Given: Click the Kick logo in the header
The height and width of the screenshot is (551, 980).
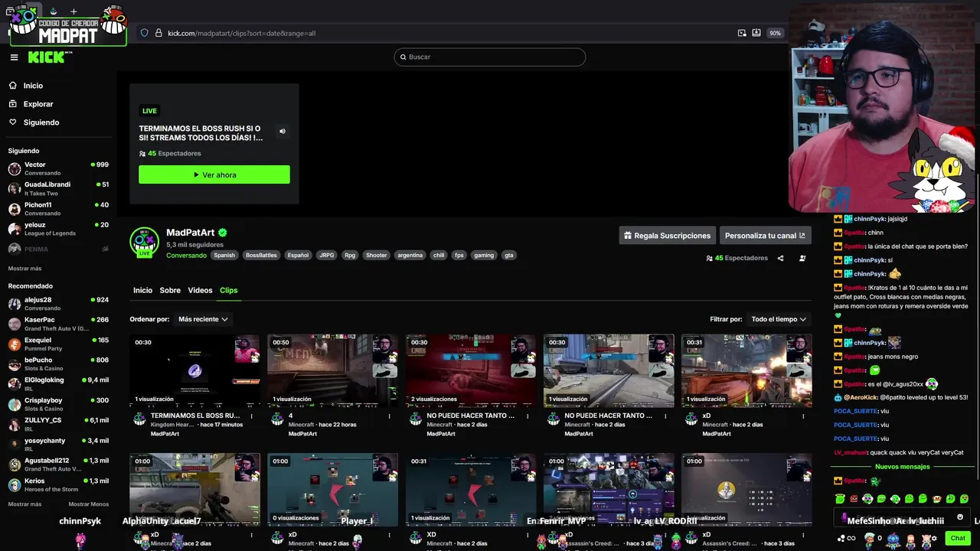Looking at the screenshot, I should [47, 57].
